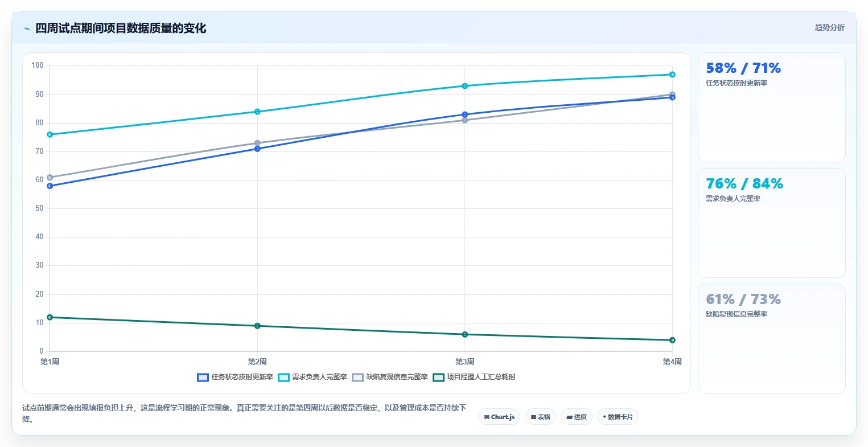Click the 61% / 73% stat value
The image size is (868, 447).
coord(743,300)
